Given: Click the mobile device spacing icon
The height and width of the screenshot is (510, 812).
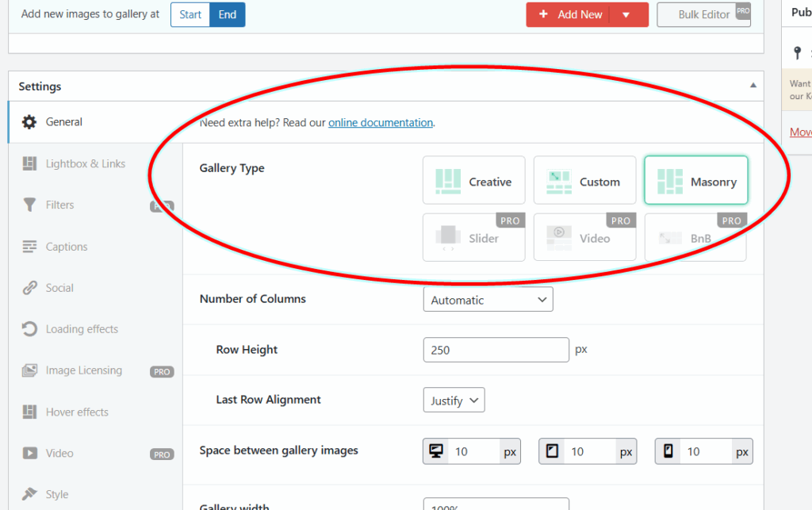Looking at the screenshot, I should pos(668,451).
